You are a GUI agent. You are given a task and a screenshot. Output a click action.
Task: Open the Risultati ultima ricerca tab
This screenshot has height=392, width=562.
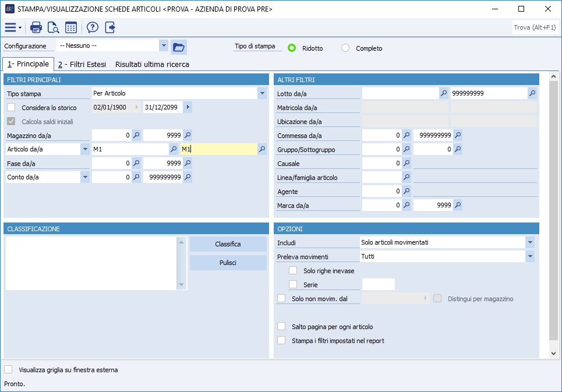coord(152,65)
